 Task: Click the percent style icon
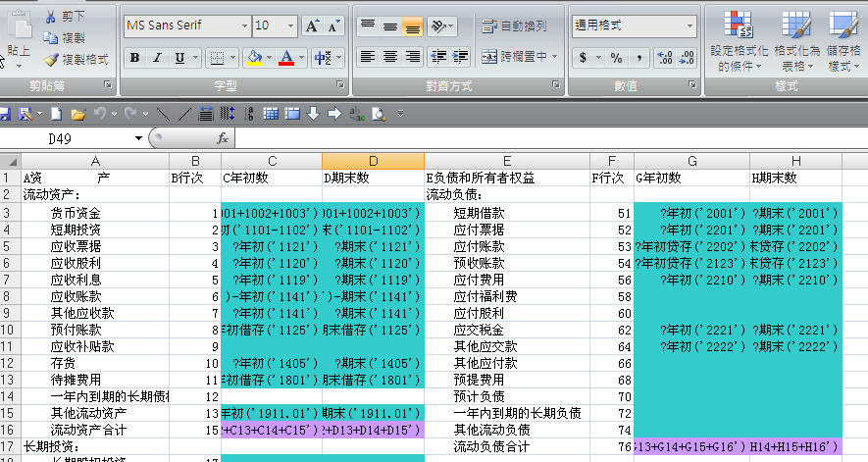[x=616, y=58]
